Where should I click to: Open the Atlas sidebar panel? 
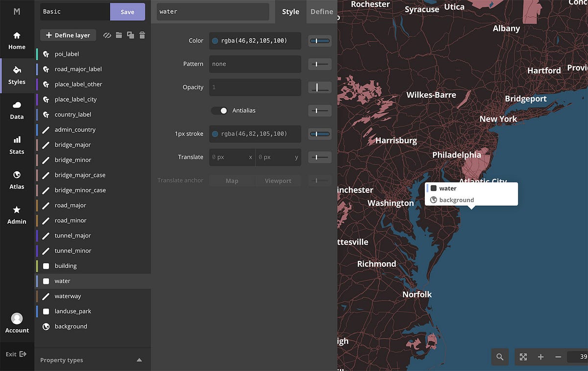[17, 180]
